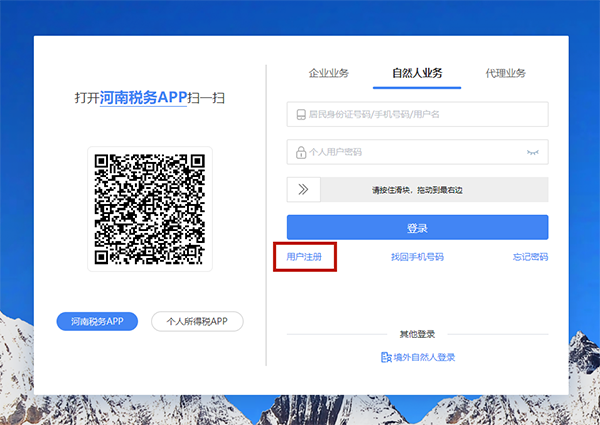Click the phone icon in username field
Screen dimensions: 600x425
pos(301,114)
